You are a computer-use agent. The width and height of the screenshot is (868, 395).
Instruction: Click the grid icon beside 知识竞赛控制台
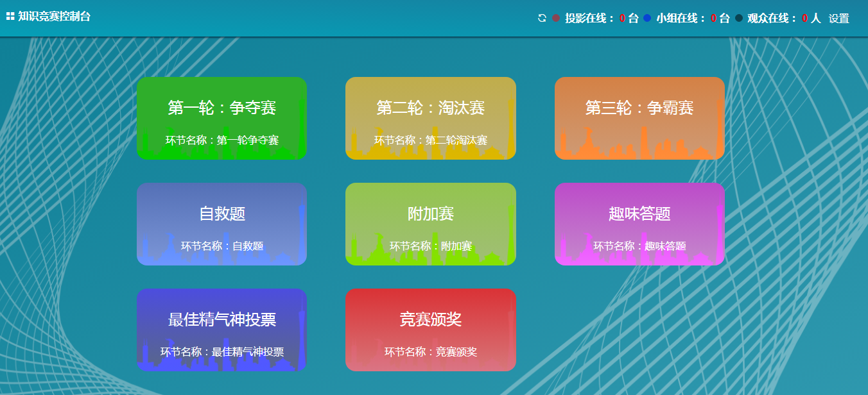click(x=10, y=17)
